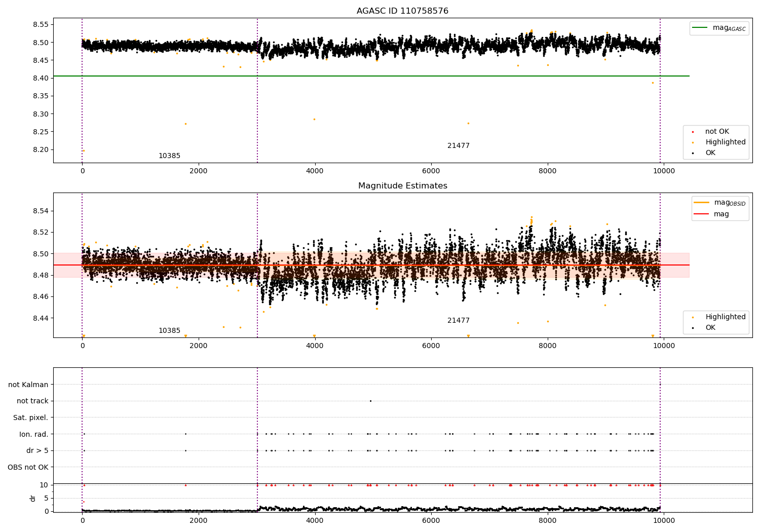Click the 8.46 tick on the middle plot's y-axis
760x532 pixels.
(40, 297)
